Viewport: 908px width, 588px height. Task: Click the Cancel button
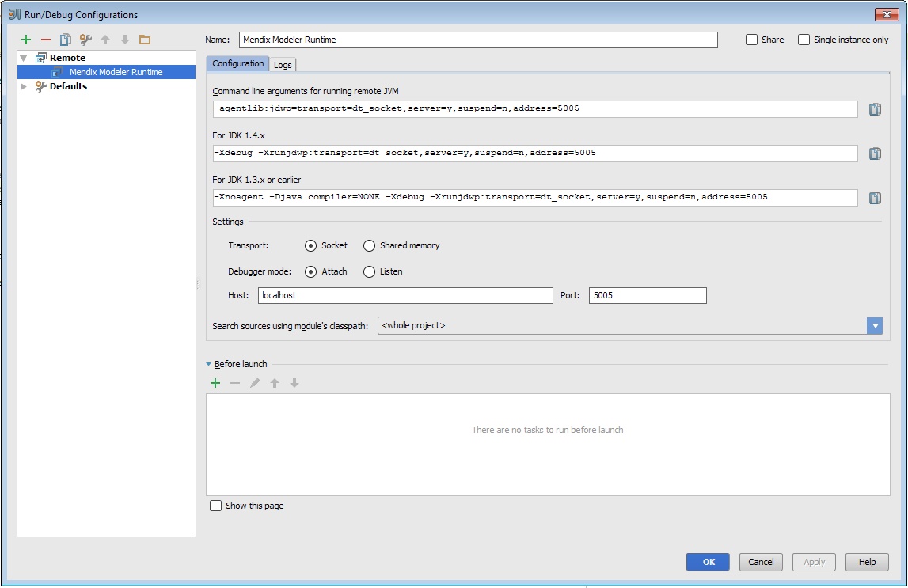click(x=761, y=562)
